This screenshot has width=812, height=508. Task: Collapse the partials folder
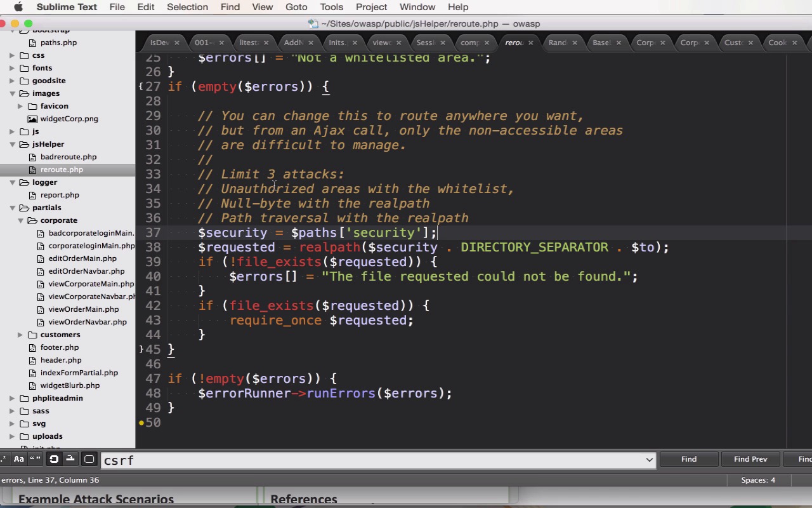(12, 208)
